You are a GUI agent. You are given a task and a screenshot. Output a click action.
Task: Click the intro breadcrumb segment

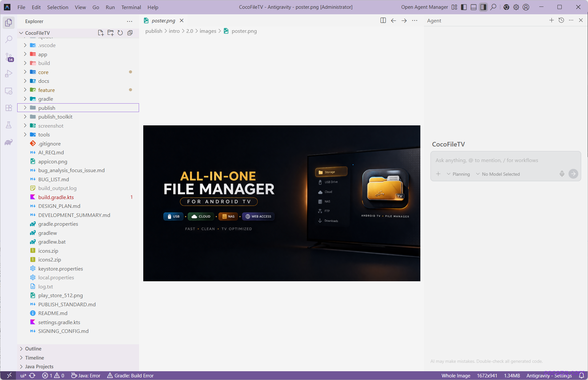coord(174,31)
